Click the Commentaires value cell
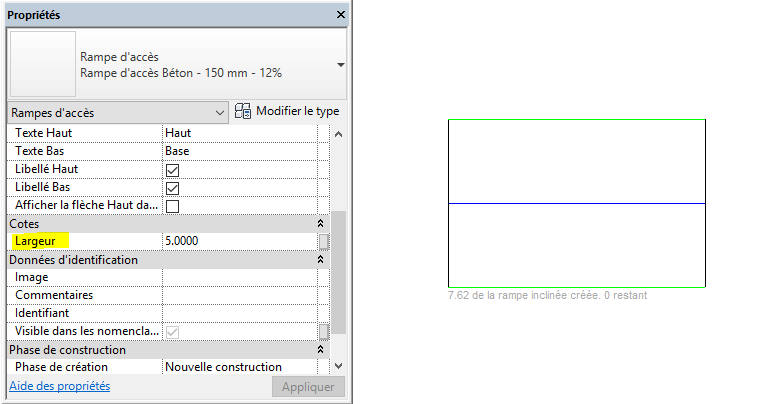 point(240,295)
